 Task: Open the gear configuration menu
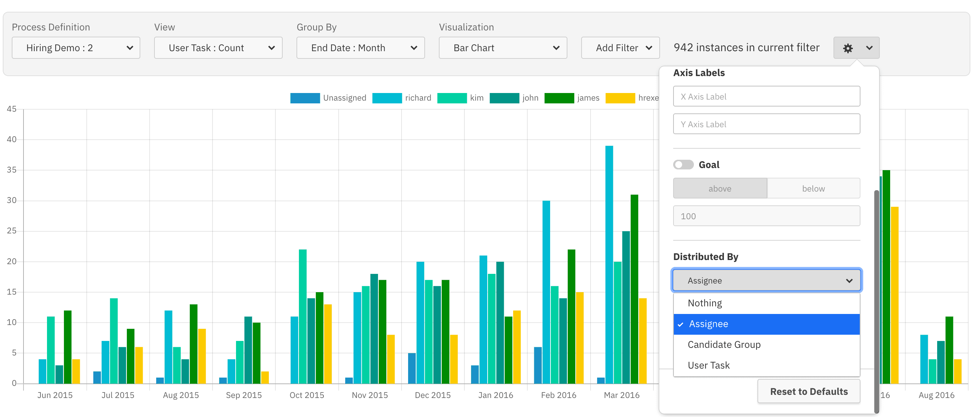click(856, 48)
